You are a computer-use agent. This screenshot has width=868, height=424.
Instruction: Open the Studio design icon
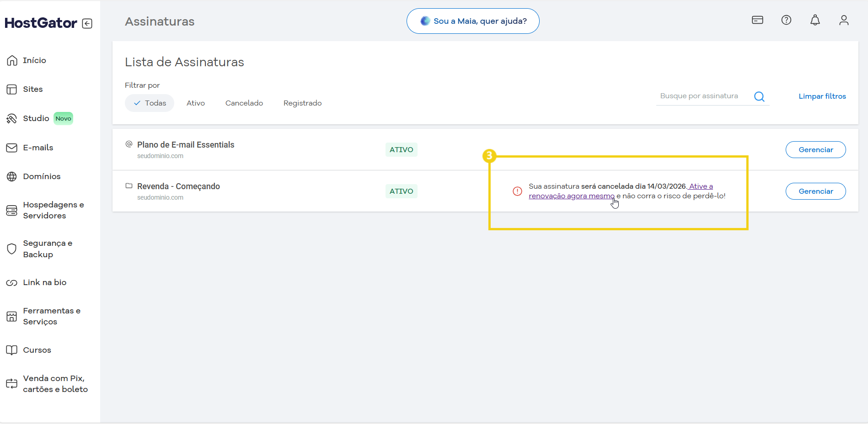tap(12, 118)
